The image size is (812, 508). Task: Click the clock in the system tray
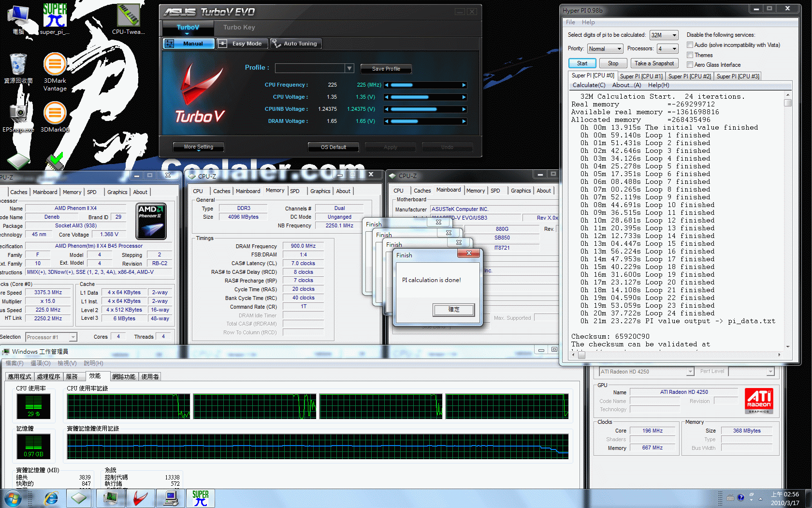point(785,498)
